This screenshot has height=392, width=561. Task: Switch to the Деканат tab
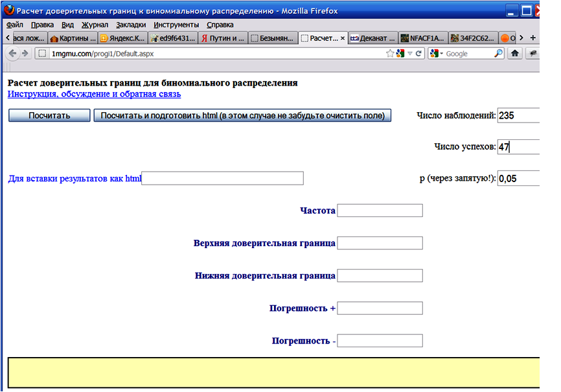tap(372, 38)
